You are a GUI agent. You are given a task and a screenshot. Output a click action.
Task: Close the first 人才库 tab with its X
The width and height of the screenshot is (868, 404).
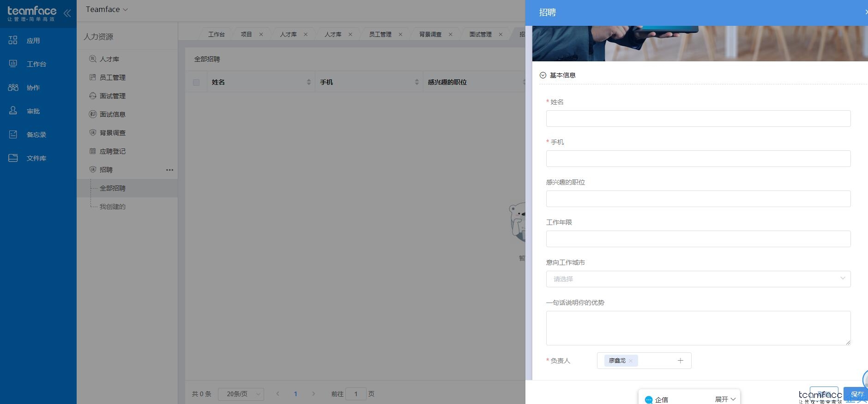(x=305, y=34)
